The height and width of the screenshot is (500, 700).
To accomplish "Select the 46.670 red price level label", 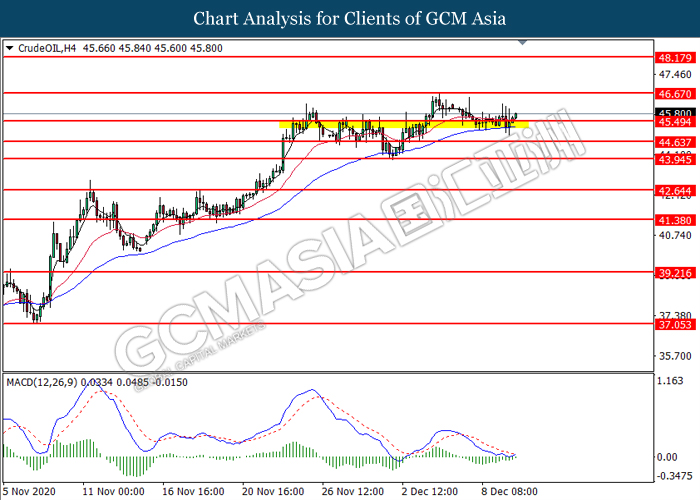I will point(675,94).
